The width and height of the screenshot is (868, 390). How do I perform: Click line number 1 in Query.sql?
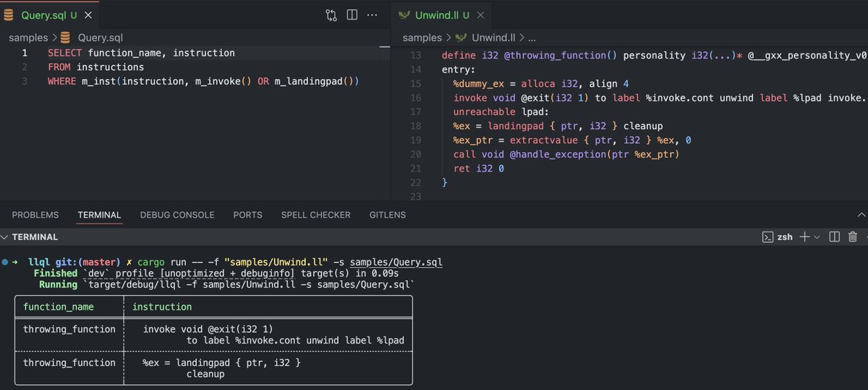click(25, 53)
